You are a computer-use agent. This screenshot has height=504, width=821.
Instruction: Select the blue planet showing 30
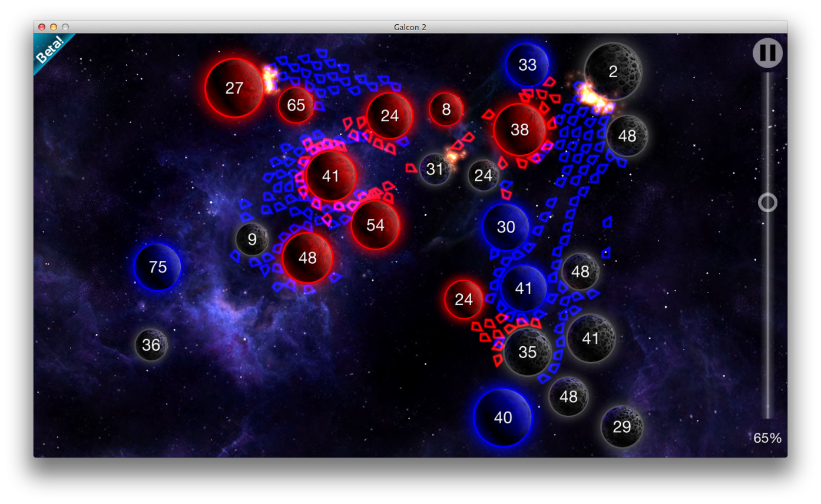pos(506,227)
